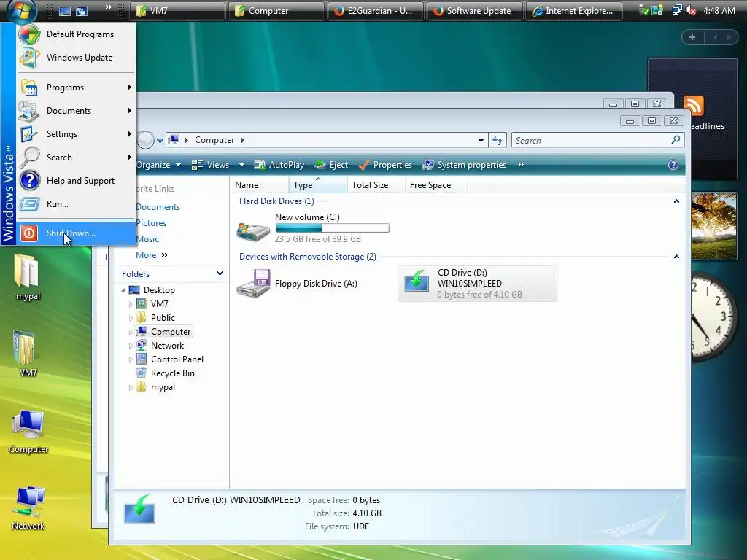Open the Programs submenu
This screenshot has height=560, width=747.
tap(76, 87)
